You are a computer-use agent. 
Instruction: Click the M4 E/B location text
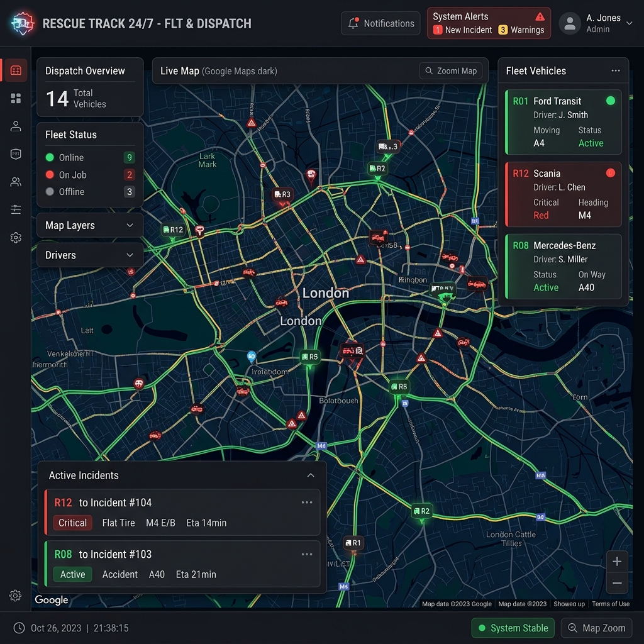160,523
